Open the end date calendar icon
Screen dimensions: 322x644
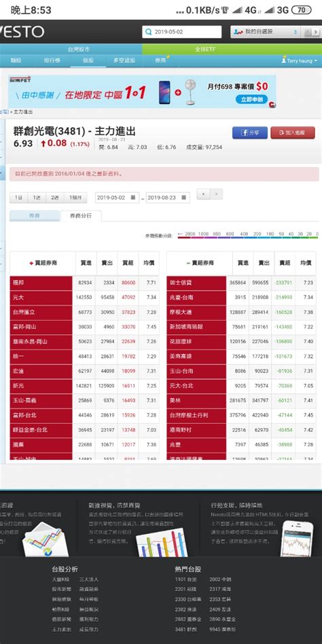pos(183,198)
